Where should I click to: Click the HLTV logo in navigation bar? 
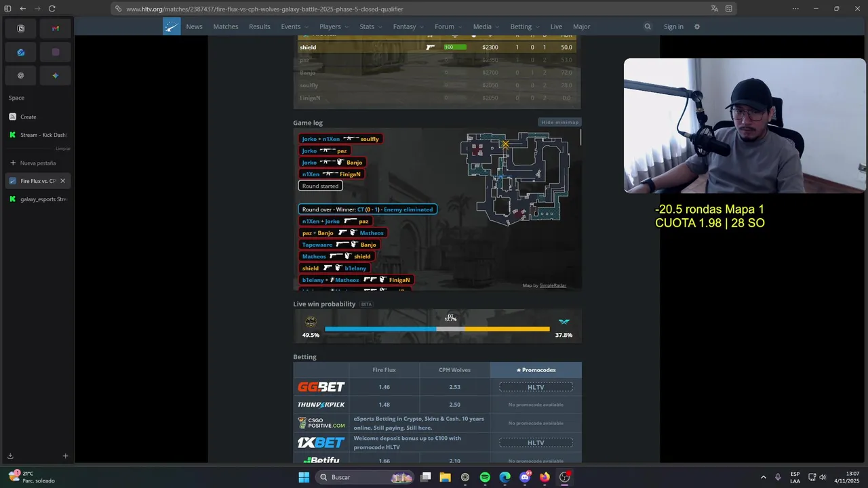coord(172,26)
